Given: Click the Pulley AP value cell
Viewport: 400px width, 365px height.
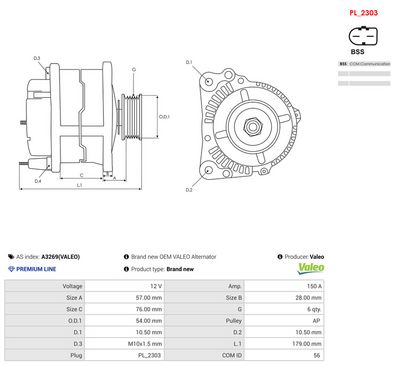Looking at the screenshot, I should pyautogui.click(x=284, y=321).
